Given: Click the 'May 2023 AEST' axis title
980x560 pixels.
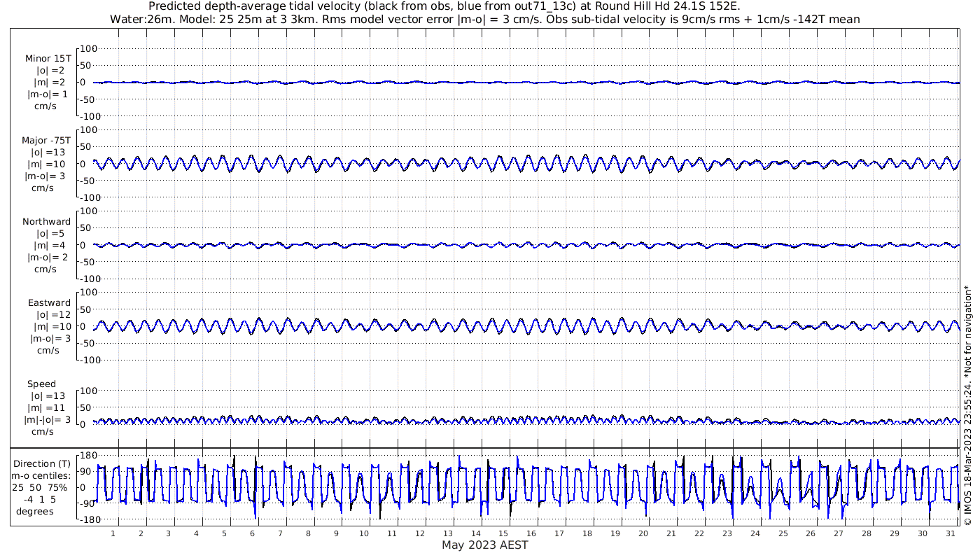Looking at the screenshot, I should coord(484,545).
